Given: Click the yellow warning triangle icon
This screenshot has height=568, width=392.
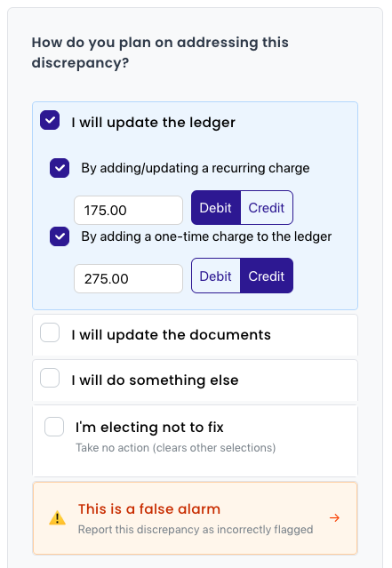Looking at the screenshot, I should click(57, 518).
